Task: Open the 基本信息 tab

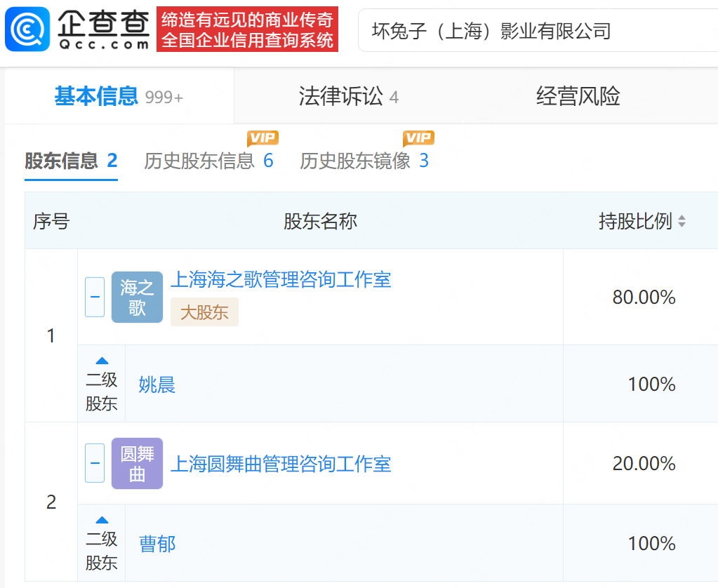Action: click(118, 97)
